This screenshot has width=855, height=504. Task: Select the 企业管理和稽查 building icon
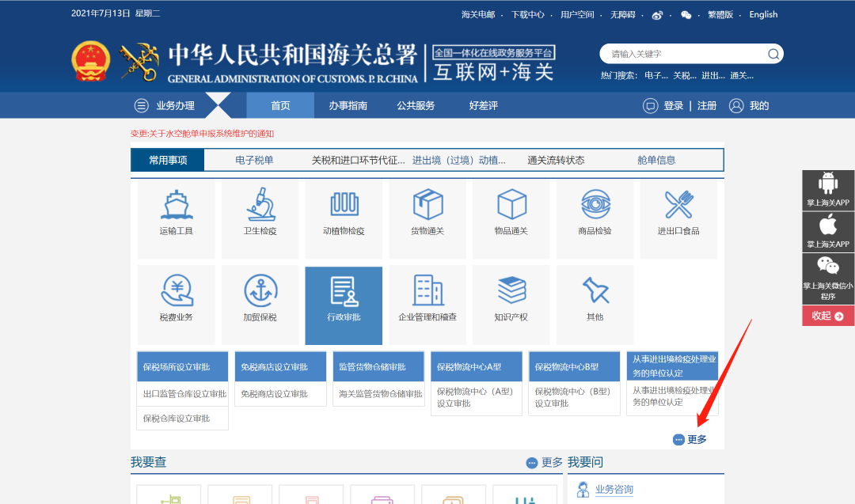(428, 290)
